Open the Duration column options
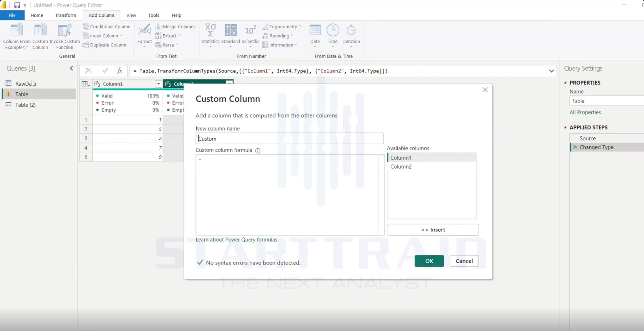 tap(351, 36)
